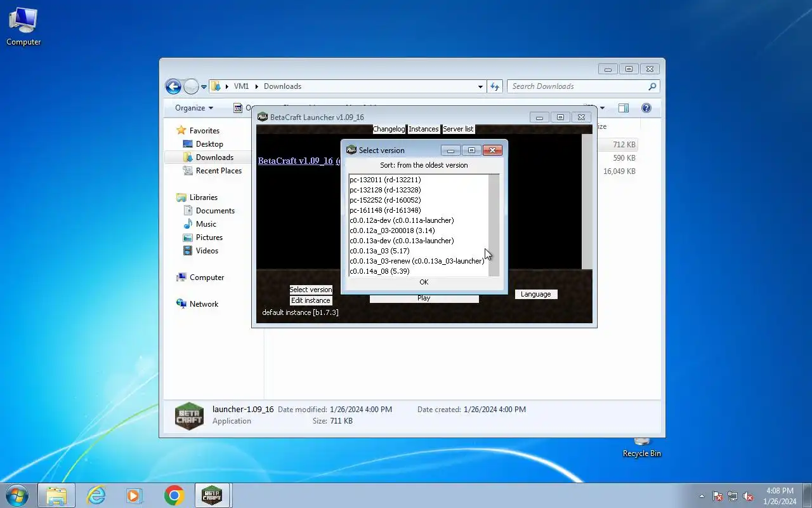The image size is (812, 508).
Task: Select the Recycle Bin desktop icon
Action: click(642, 447)
